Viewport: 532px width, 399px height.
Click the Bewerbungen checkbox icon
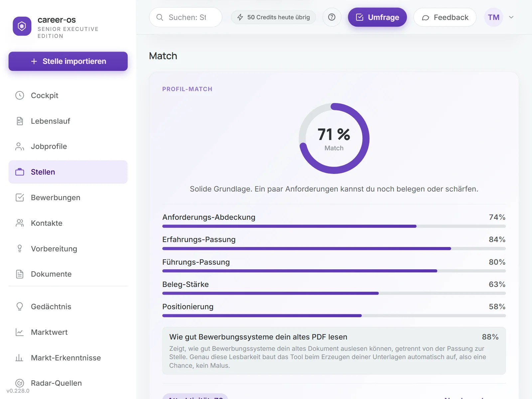pyautogui.click(x=20, y=198)
